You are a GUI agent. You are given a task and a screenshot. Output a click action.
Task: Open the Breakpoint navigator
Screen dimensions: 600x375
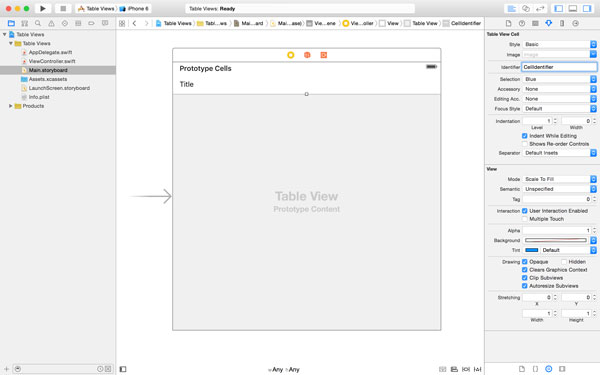pyautogui.click(x=91, y=23)
